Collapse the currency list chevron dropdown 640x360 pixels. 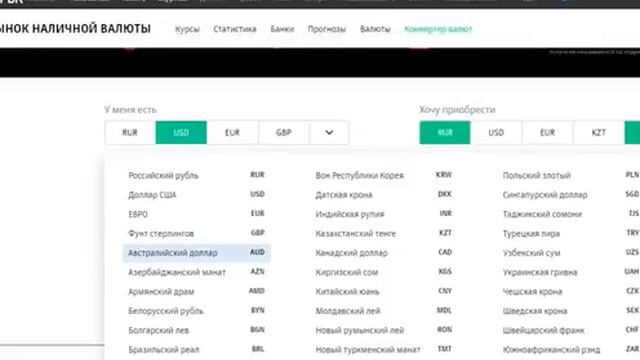(x=329, y=133)
